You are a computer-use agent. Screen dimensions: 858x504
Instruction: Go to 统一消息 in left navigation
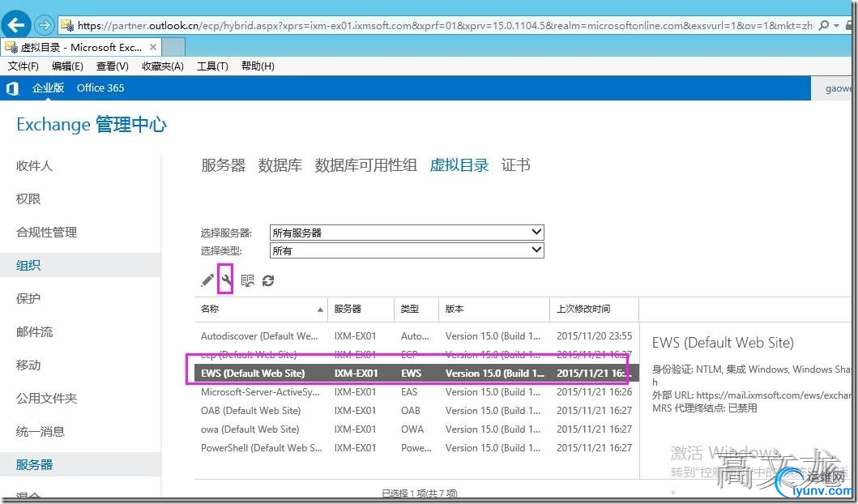point(41,432)
